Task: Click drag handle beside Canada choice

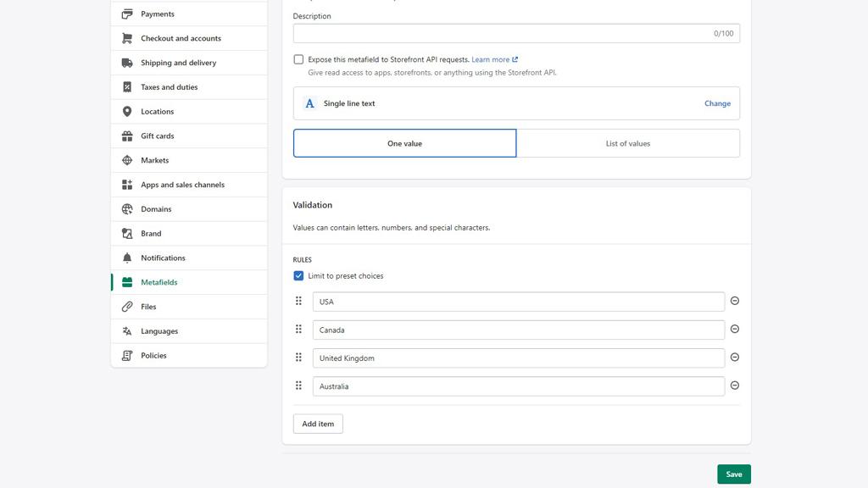Action: [298, 330]
